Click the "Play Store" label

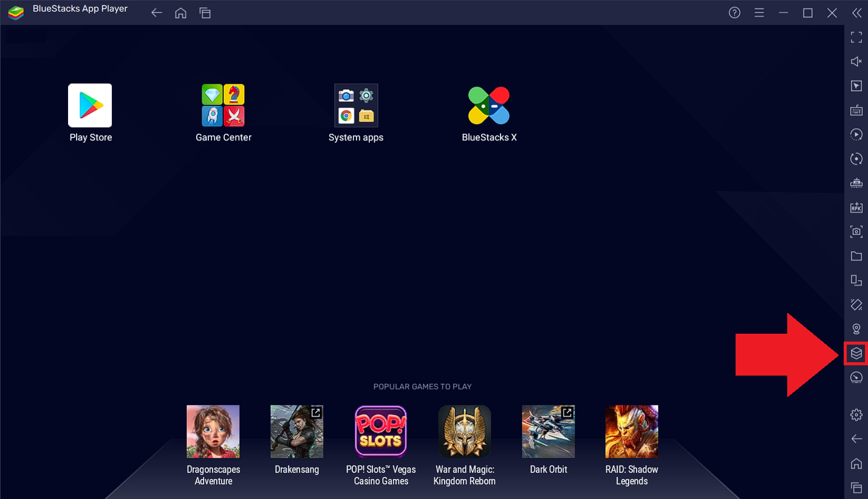coord(91,137)
